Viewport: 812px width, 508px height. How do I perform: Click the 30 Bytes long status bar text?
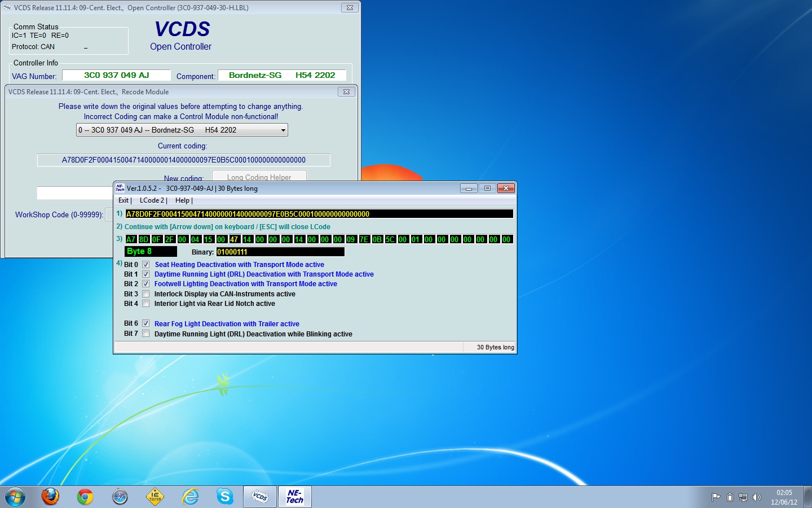pos(496,347)
